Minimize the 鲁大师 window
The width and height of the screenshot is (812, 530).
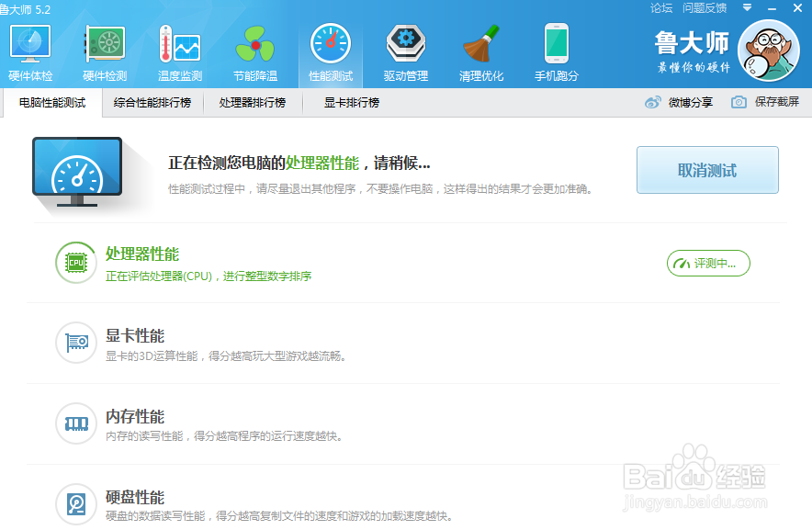pyautogui.click(x=772, y=8)
